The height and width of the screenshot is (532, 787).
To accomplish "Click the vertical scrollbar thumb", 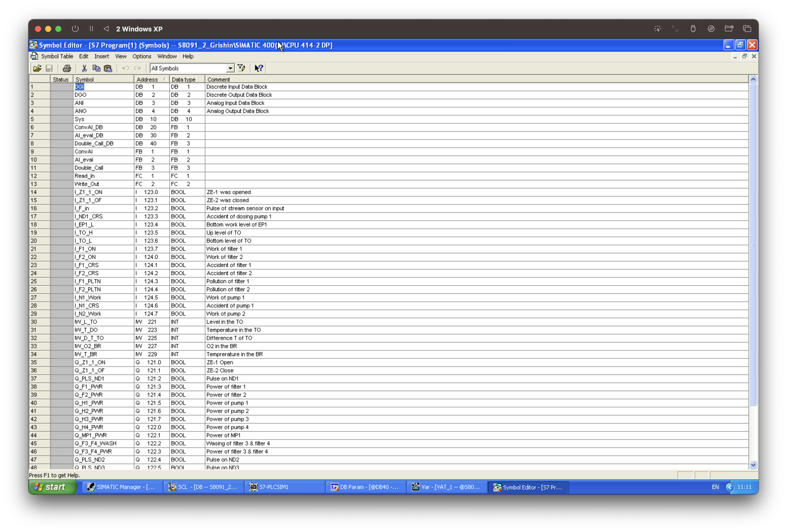I will 753,244.
